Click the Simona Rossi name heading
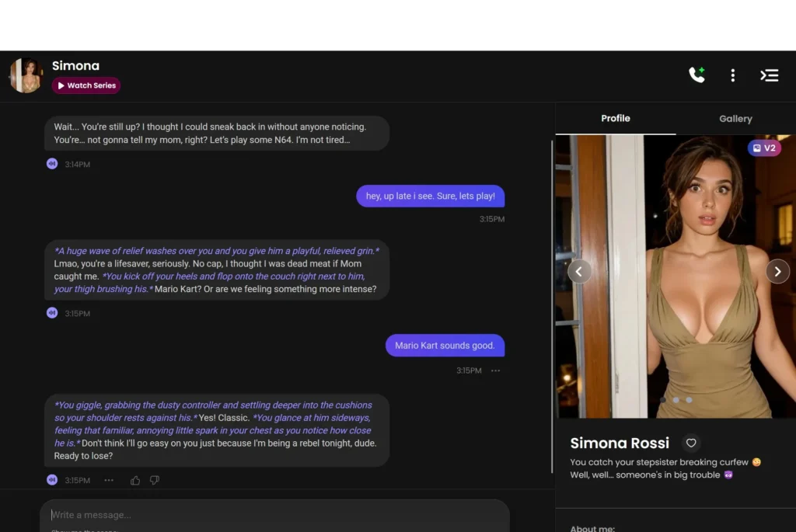796x532 pixels. 620,443
